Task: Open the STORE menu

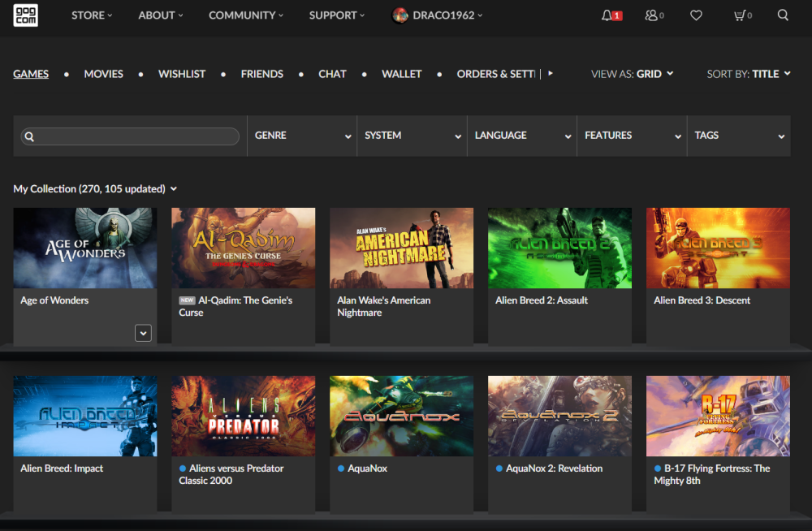Action: [x=92, y=15]
